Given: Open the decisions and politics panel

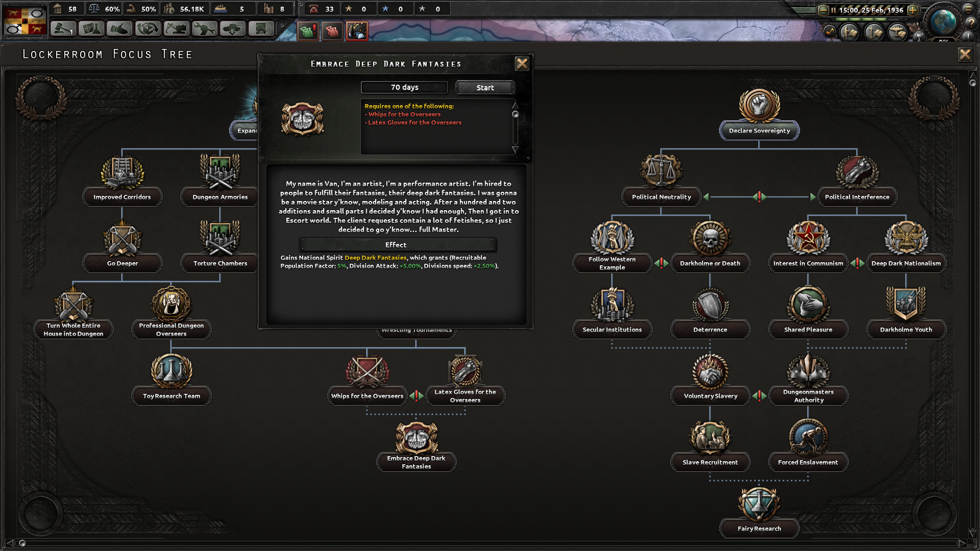Looking at the screenshot, I should pos(63,29).
